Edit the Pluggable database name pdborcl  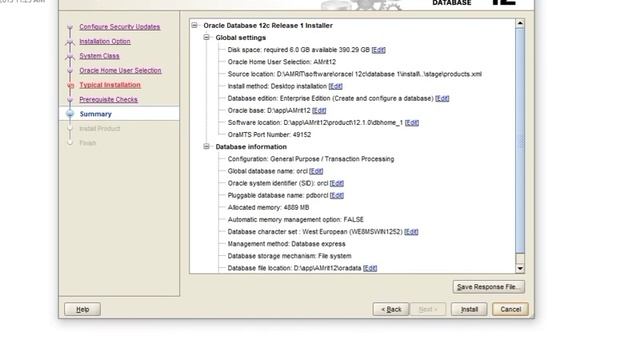pos(337,196)
